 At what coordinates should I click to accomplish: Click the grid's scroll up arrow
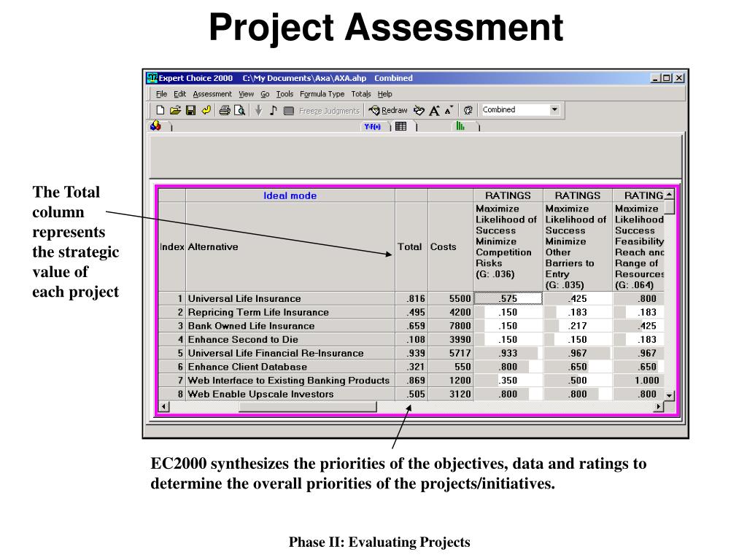click(x=670, y=195)
